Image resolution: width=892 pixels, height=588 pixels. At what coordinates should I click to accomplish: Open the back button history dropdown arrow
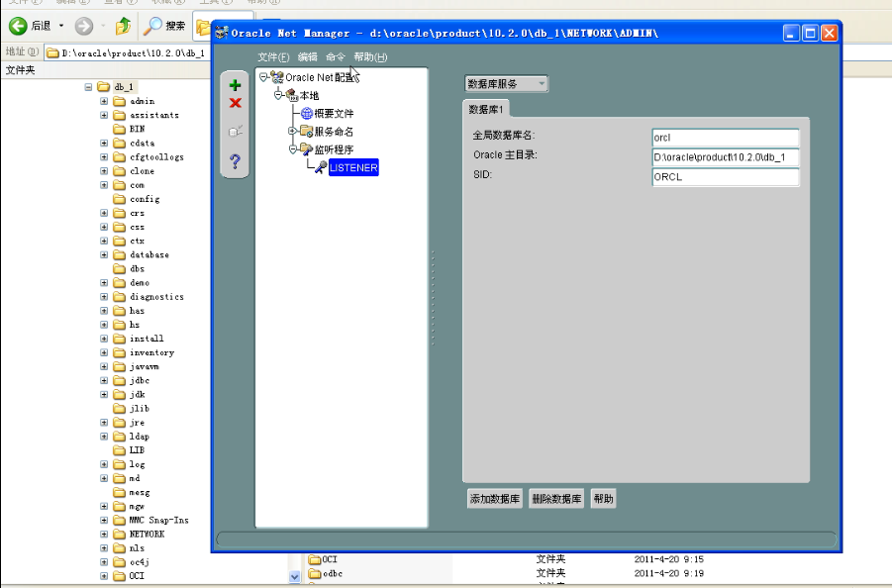(60, 26)
